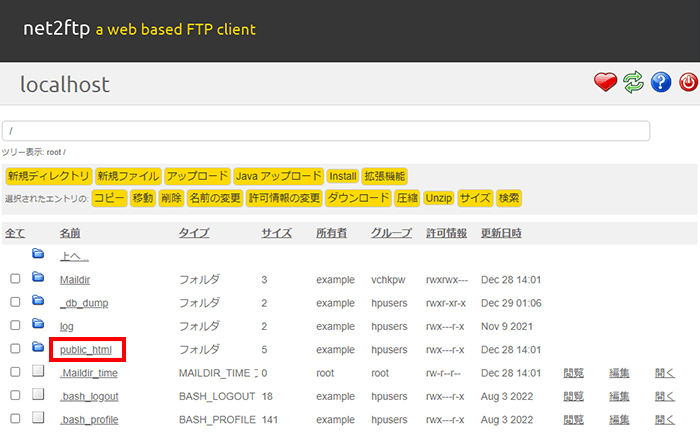Click the ダウンロード button

[x=358, y=198]
